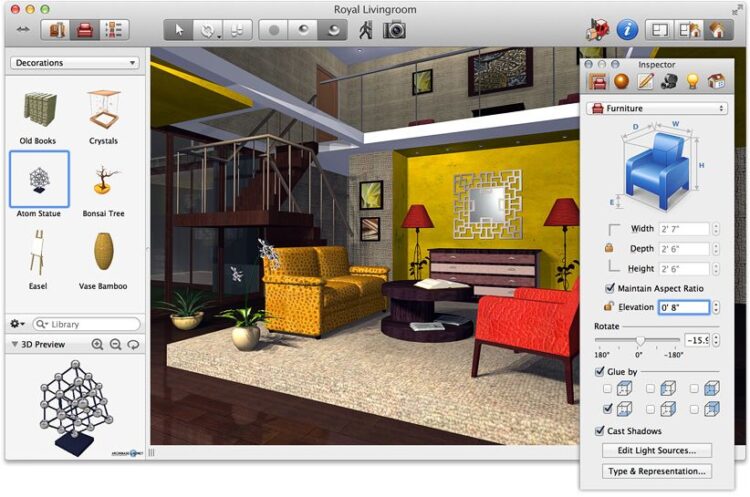Open the light bulb tab in Inspector

pyautogui.click(x=691, y=81)
